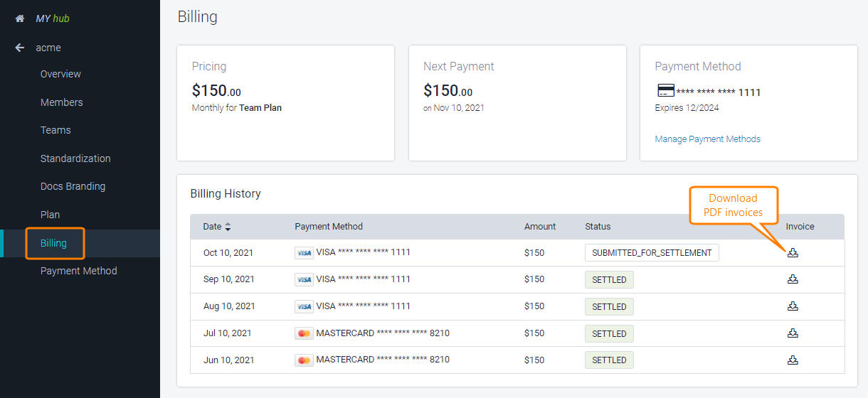Click the VISA logo in the Aug 10 row
This screenshot has height=398, width=868.
click(x=304, y=307)
